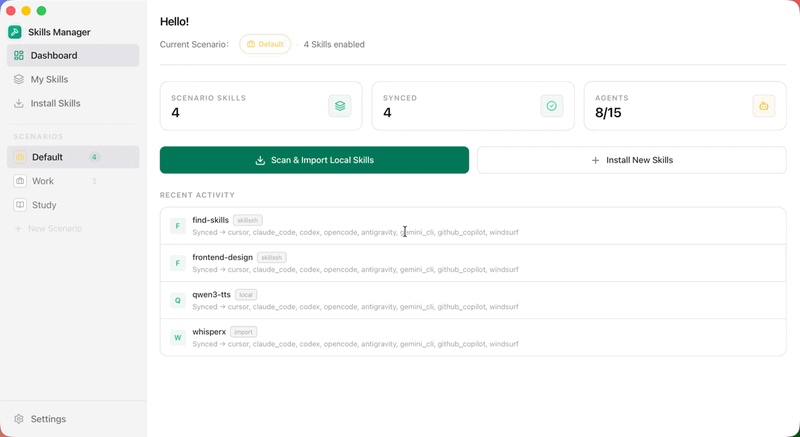Click the Default scenario pill beside Current Scenario
The height and width of the screenshot is (437, 800).
265,44
